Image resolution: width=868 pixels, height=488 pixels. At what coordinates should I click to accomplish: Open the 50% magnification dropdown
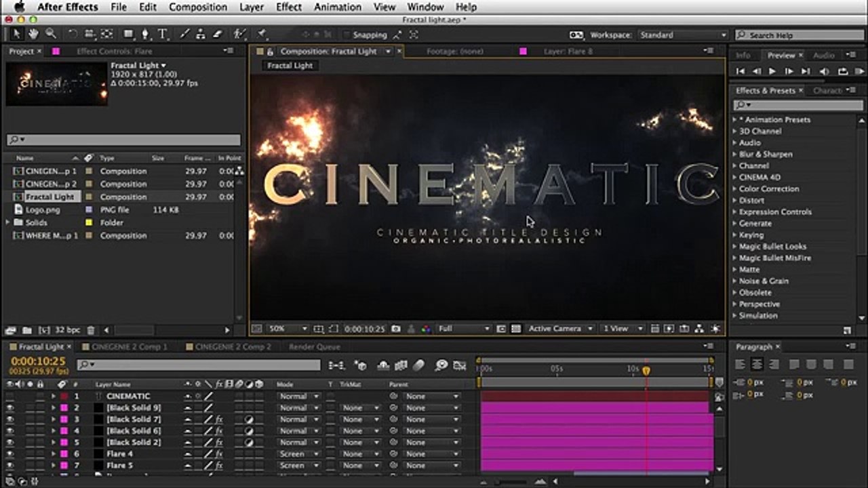click(288, 329)
